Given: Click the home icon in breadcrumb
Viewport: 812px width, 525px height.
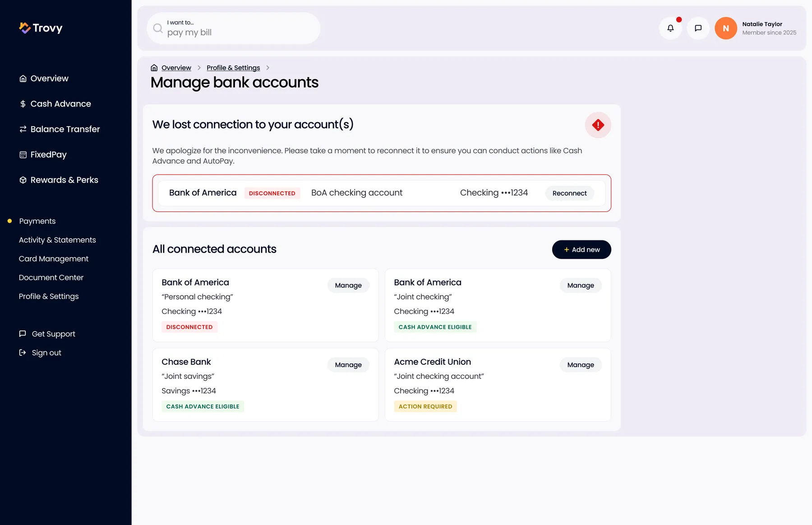Looking at the screenshot, I should click(x=154, y=68).
